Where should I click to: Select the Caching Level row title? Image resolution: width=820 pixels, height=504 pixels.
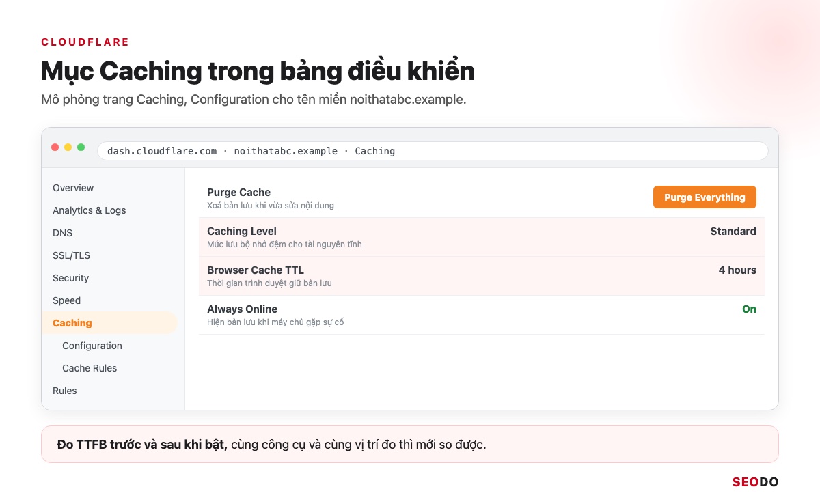[242, 232]
